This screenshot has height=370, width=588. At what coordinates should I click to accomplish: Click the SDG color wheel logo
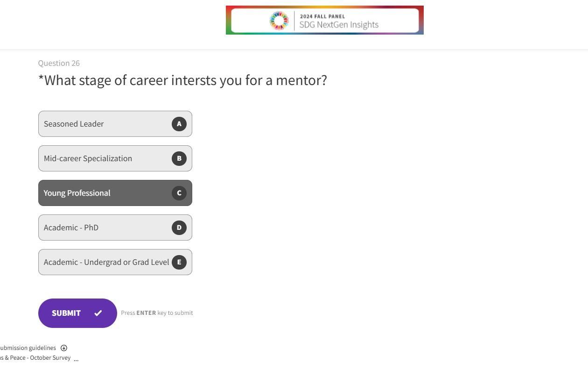pyautogui.click(x=279, y=21)
